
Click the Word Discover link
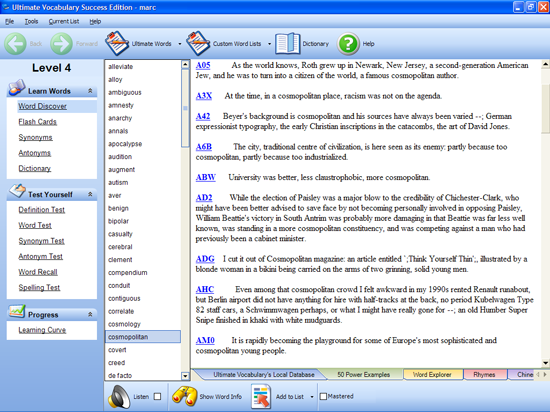click(42, 106)
